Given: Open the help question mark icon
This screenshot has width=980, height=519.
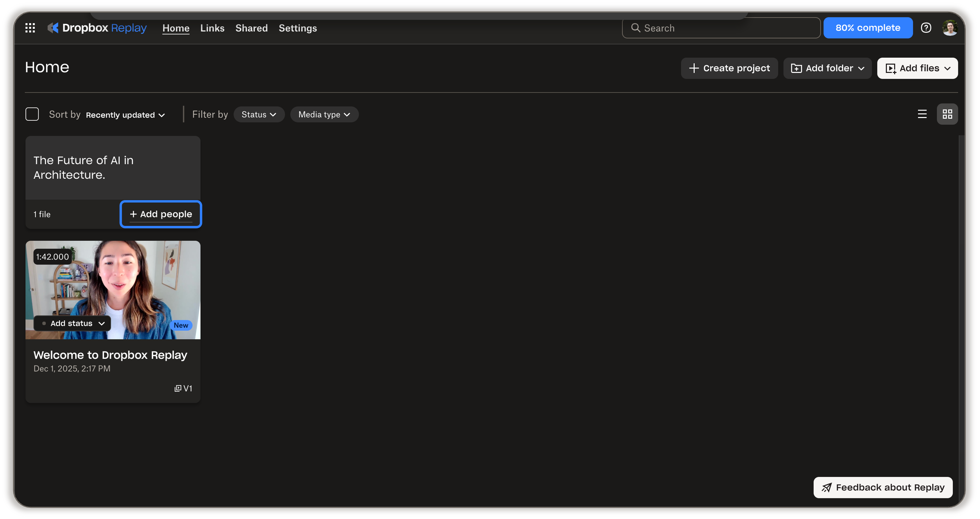Looking at the screenshot, I should coord(925,28).
